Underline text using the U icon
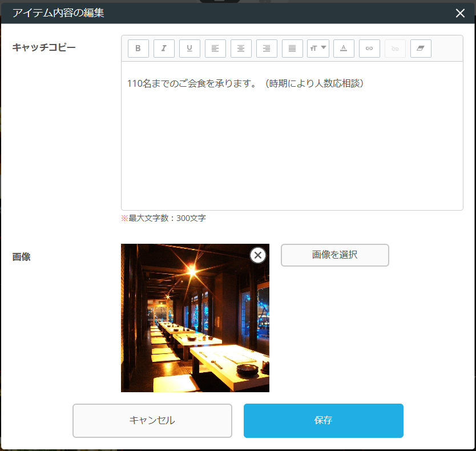 click(189, 48)
